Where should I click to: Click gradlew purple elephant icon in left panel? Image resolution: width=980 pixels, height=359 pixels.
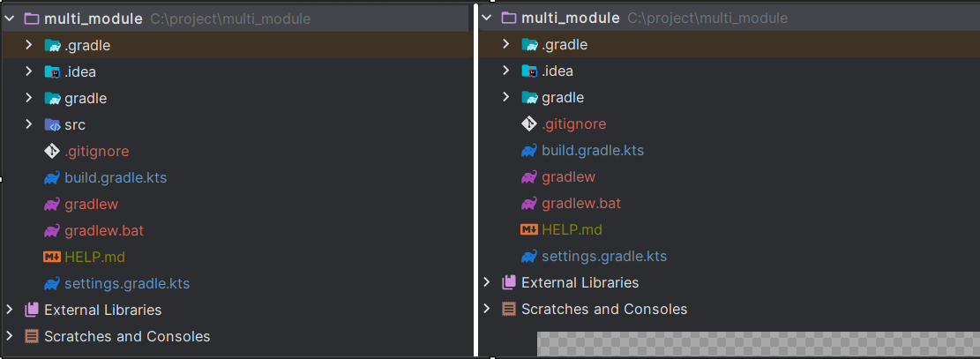coord(52,205)
